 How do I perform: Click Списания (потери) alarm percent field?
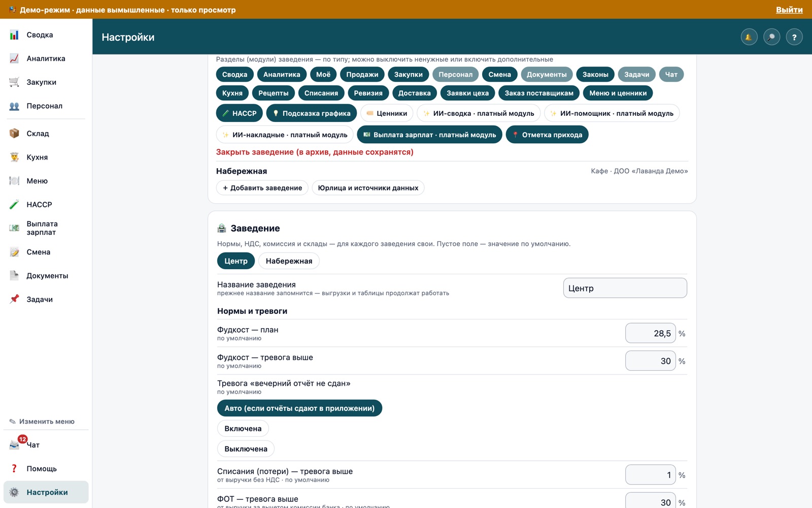(651, 475)
